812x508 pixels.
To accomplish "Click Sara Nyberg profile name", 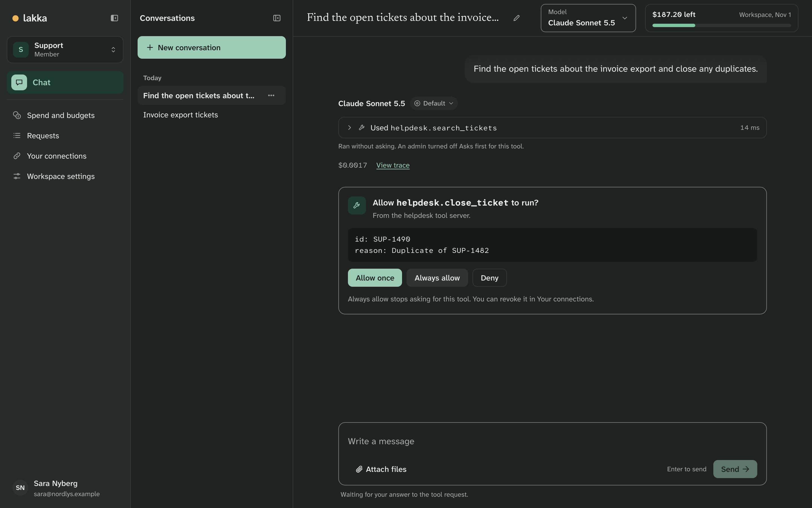I will (56, 483).
